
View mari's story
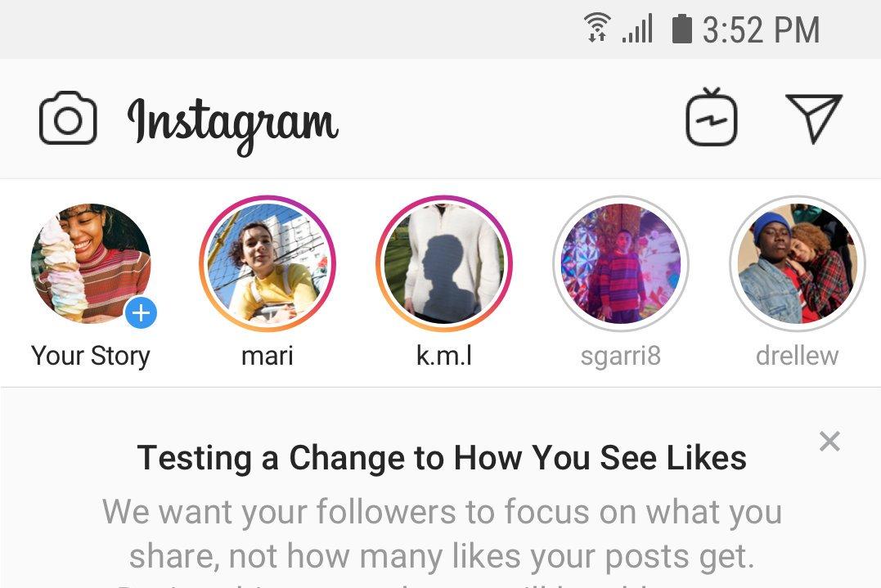(267, 263)
